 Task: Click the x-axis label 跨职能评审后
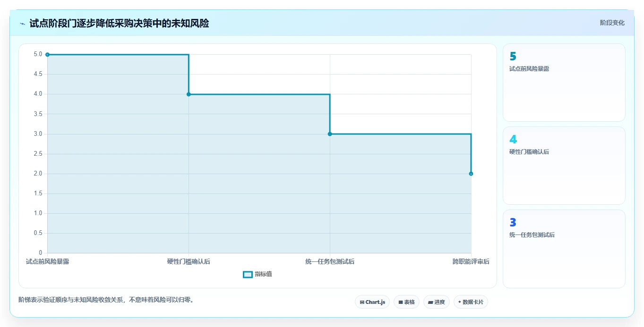click(471, 261)
